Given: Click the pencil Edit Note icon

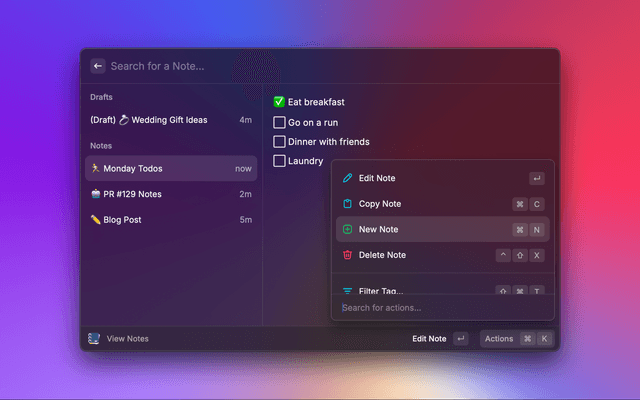Looking at the screenshot, I should pyautogui.click(x=347, y=178).
